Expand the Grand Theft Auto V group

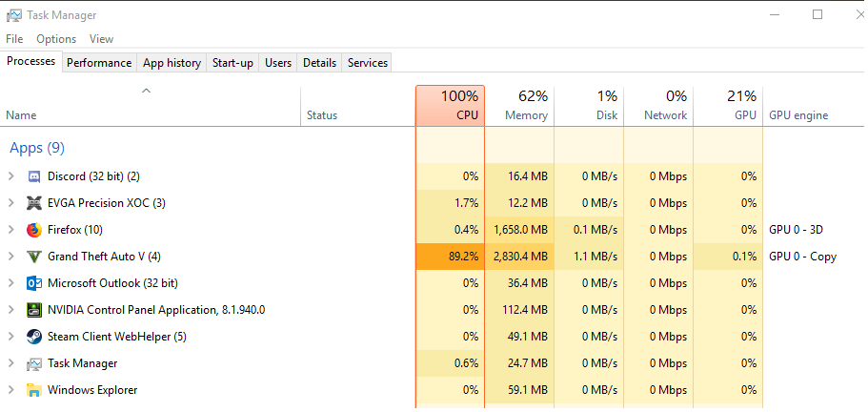coord(10,256)
